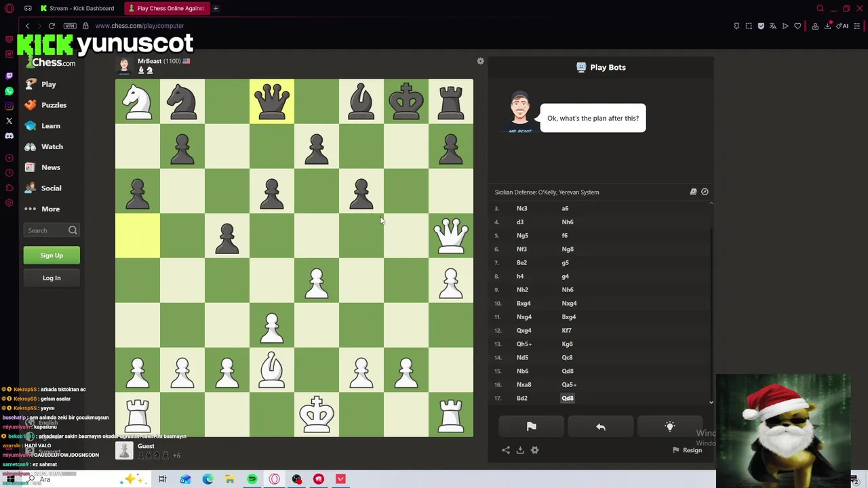Click the black queen on highlighted d8 square

point(272,102)
